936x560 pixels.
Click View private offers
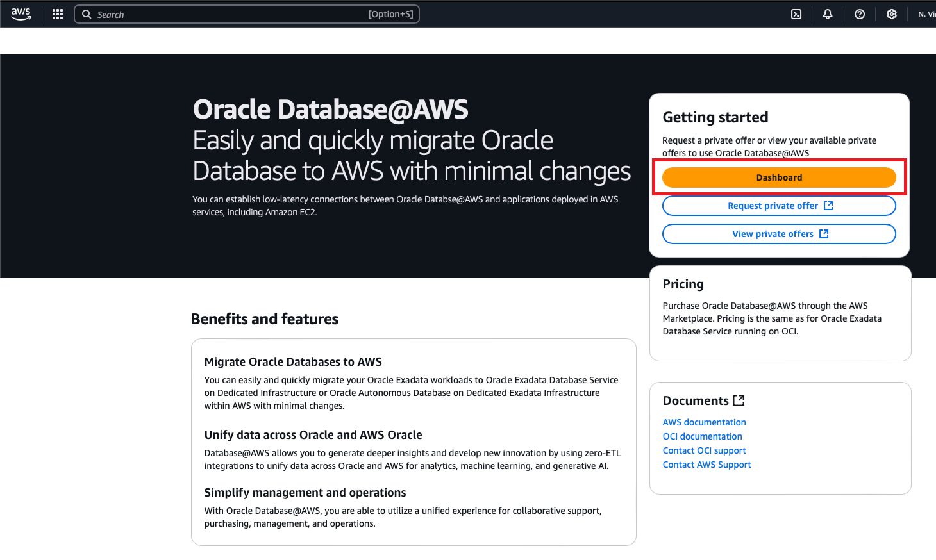coord(772,233)
